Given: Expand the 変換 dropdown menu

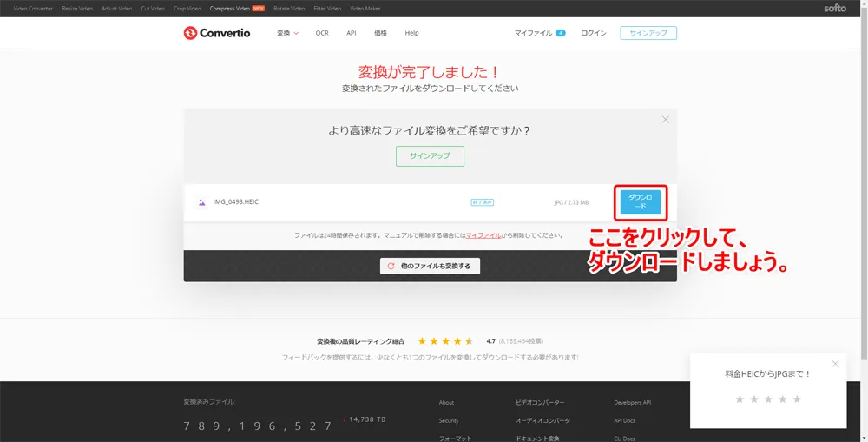Looking at the screenshot, I should 287,33.
